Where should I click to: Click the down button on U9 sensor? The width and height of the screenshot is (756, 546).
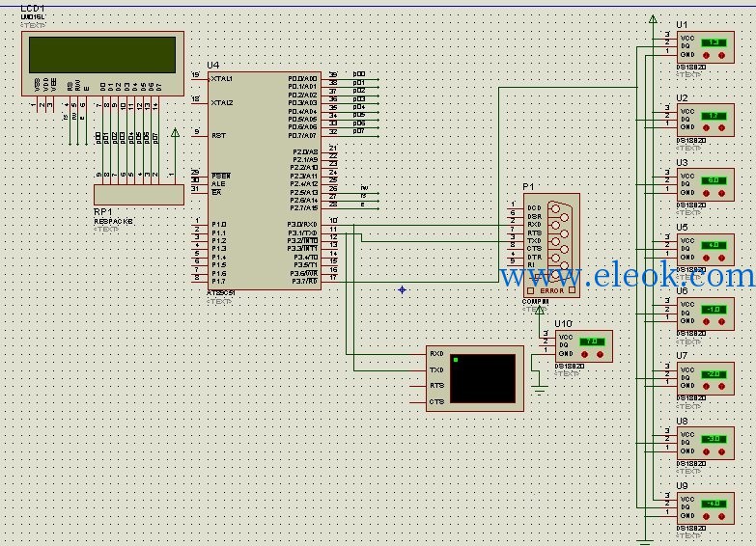[x=707, y=516]
